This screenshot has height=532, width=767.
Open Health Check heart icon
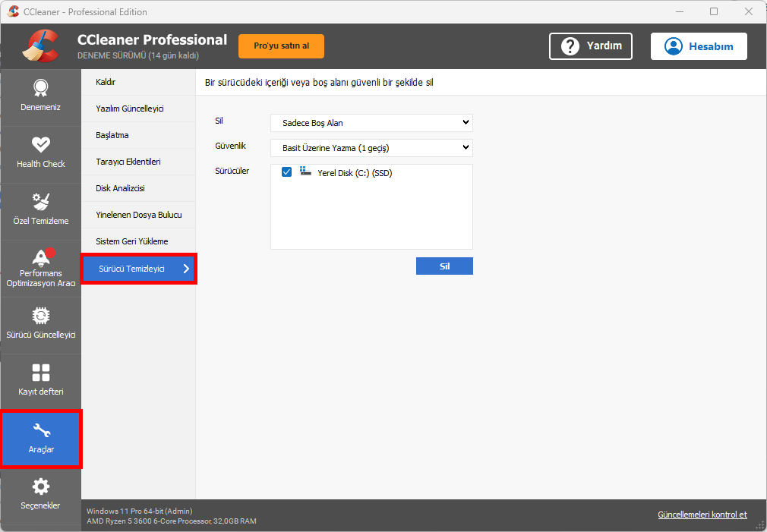click(40, 144)
